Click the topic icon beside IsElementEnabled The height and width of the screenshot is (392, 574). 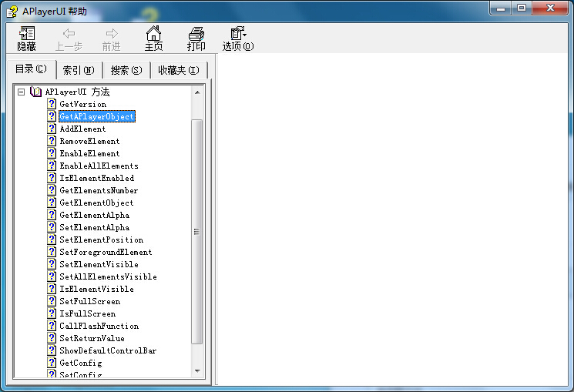(52, 177)
